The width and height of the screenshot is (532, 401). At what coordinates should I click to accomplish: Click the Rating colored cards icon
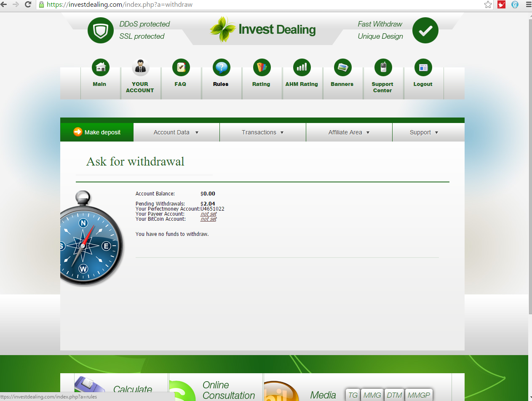(x=262, y=67)
